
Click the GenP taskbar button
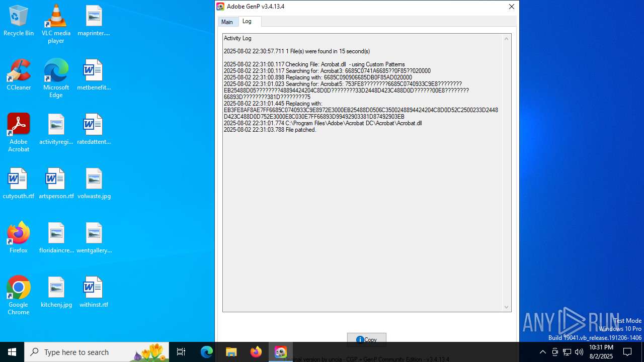281,352
